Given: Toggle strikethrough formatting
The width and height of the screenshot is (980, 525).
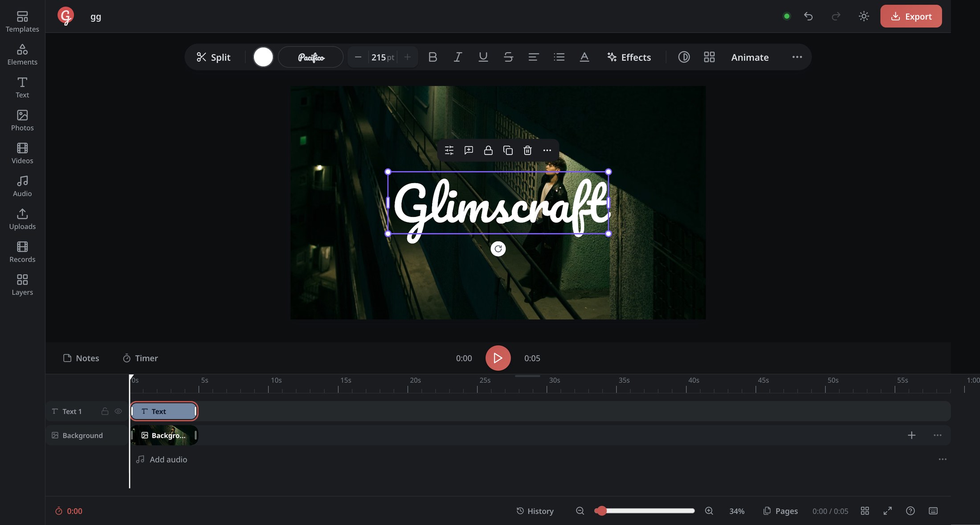Looking at the screenshot, I should click(508, 57).
